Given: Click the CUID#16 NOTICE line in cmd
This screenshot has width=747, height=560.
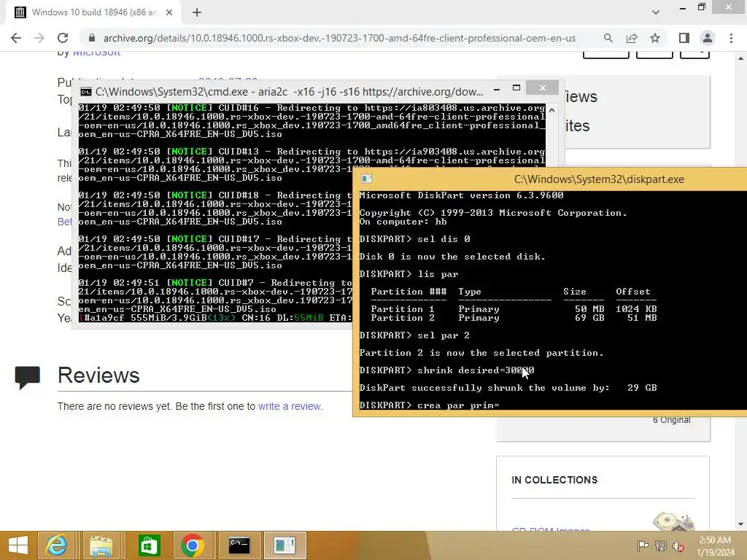Looking at the screenshot, I should pyautogui.click(x=311, y=108).
